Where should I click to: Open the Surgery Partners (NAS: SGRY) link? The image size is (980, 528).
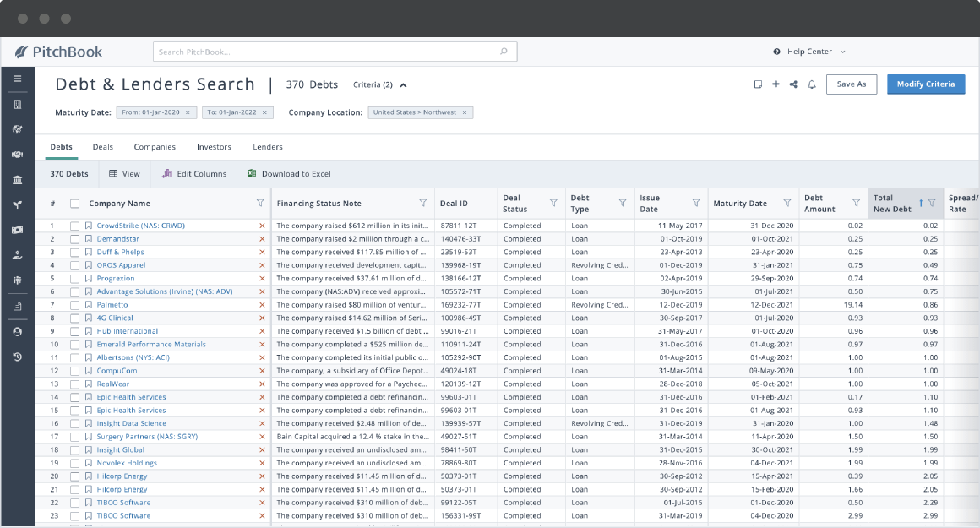(x=147, y=437)
